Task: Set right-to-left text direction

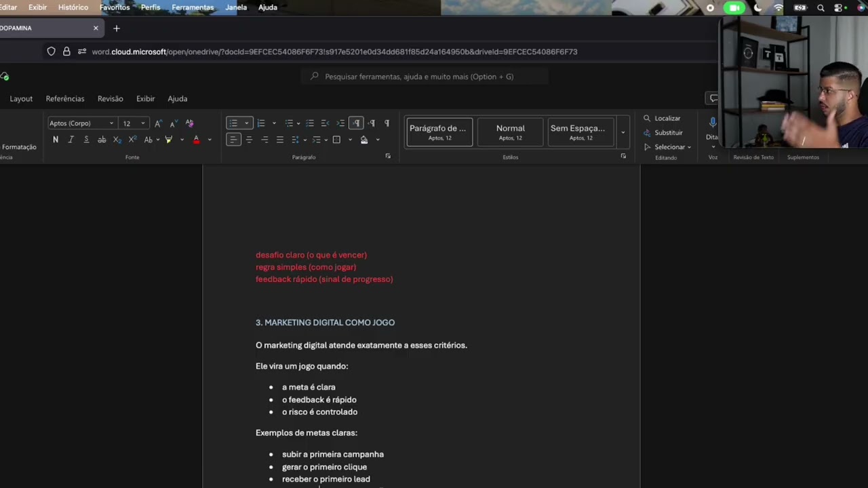Action: (x=372, y=123)
